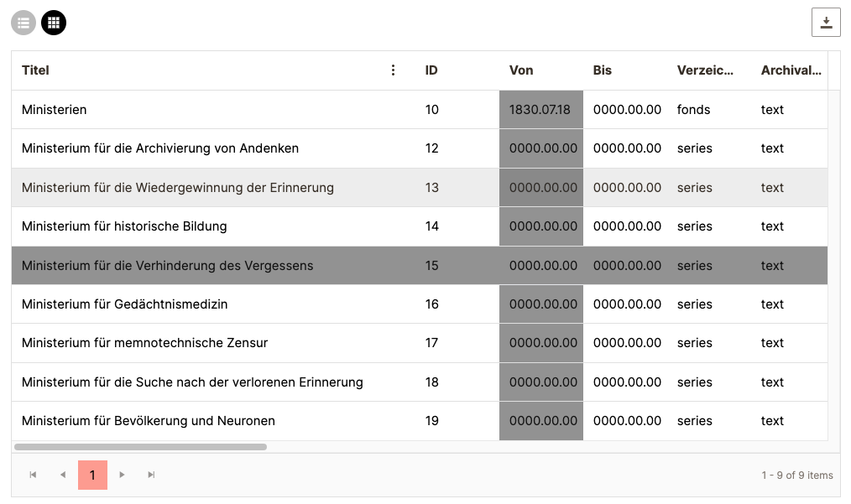This screenshot has width=851, height=504.
Task: Open Titel column options menu
Action: tap(393, 70)
